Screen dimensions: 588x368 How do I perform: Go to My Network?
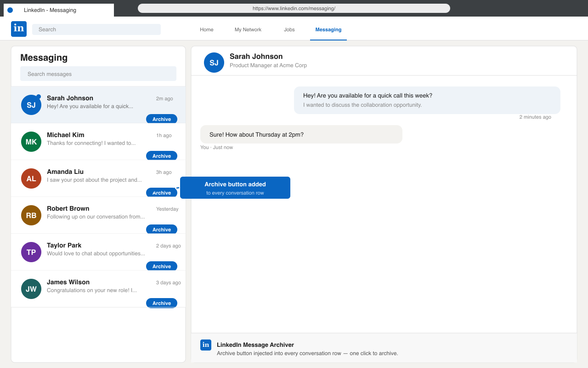click(248, 29)
